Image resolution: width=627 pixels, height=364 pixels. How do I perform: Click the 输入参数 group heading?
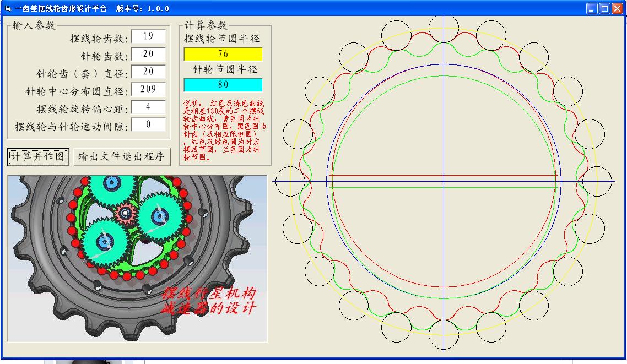pos(34,25)
